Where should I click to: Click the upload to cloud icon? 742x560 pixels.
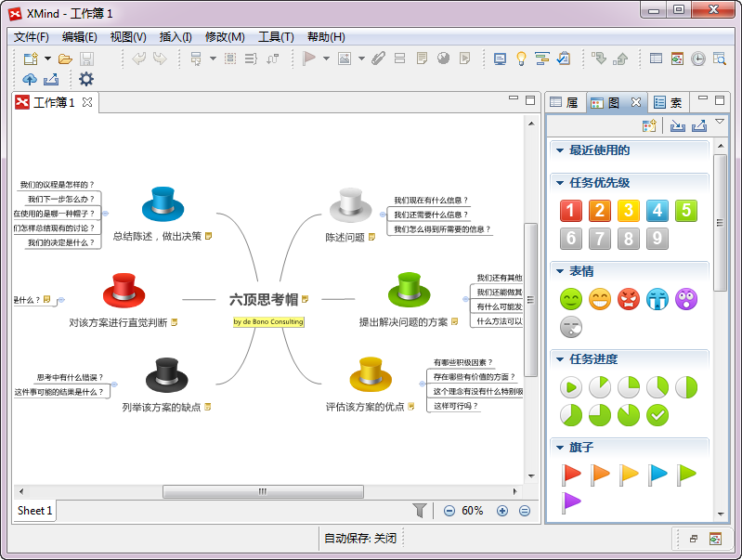coord(30,79)
